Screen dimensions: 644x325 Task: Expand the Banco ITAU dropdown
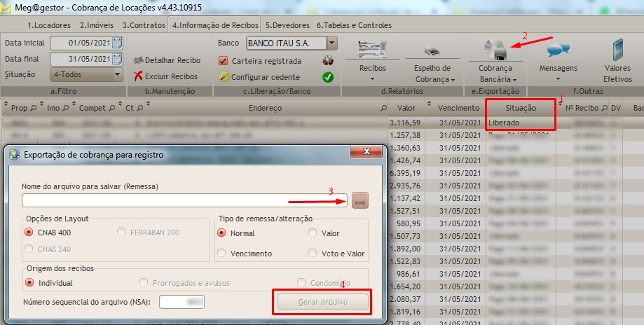[x=331, y=43]
